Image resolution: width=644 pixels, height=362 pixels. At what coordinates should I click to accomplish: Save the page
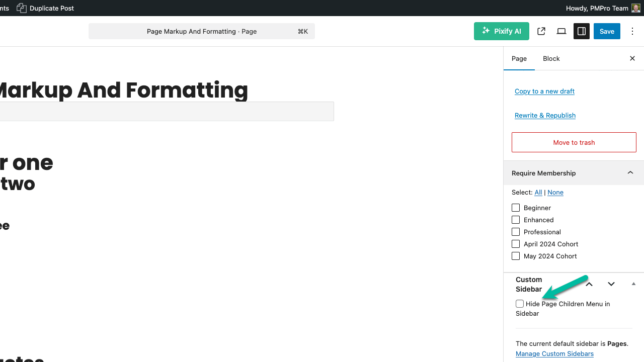(607, 31)
